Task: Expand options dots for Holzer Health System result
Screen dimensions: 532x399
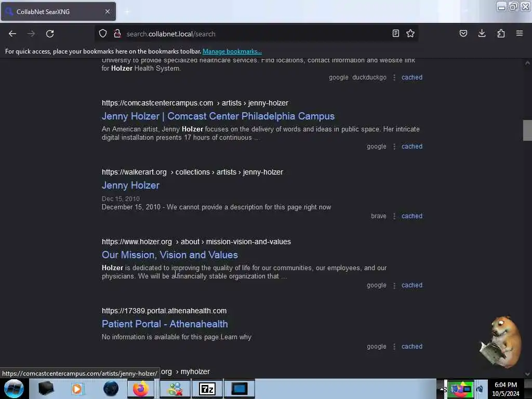Action: tap(394, 77)
